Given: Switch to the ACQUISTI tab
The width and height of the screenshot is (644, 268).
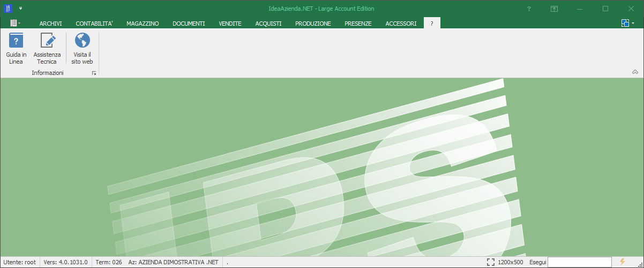Looking at the screenshot, I should coord(268,24).
